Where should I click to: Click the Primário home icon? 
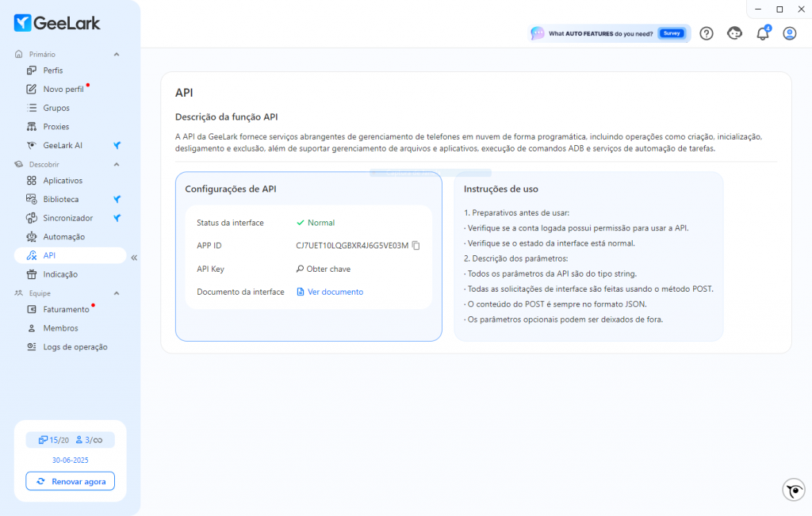click(x=19, y=55)
